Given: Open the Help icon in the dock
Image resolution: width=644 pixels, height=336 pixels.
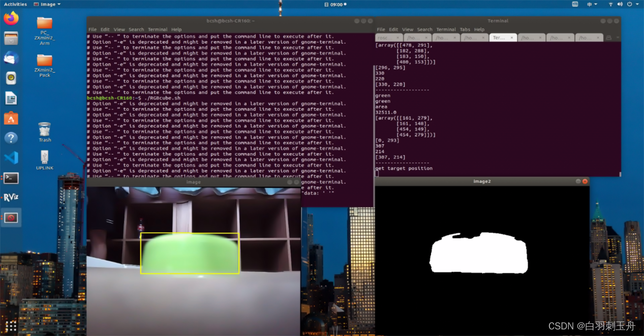Looking at the screenshot, I should pos(11,138).
